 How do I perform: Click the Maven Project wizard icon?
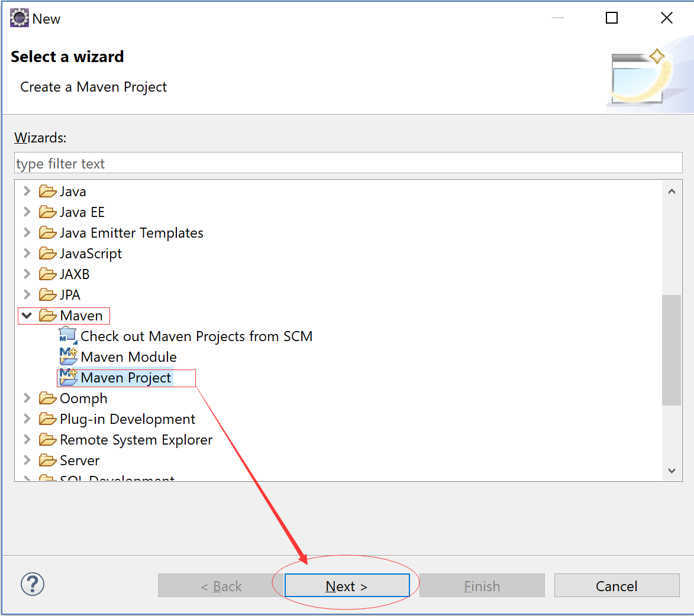point(68,377)
